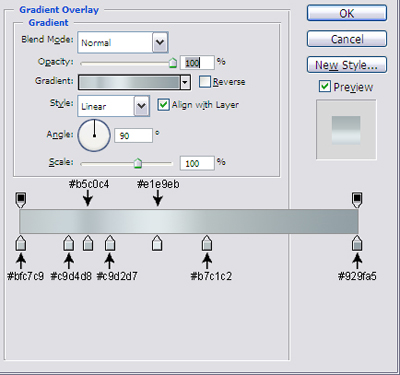The height and width of the screenshot is (375, 400).
Task: Click the Scale slider handle
Action: tap(138, 163)
